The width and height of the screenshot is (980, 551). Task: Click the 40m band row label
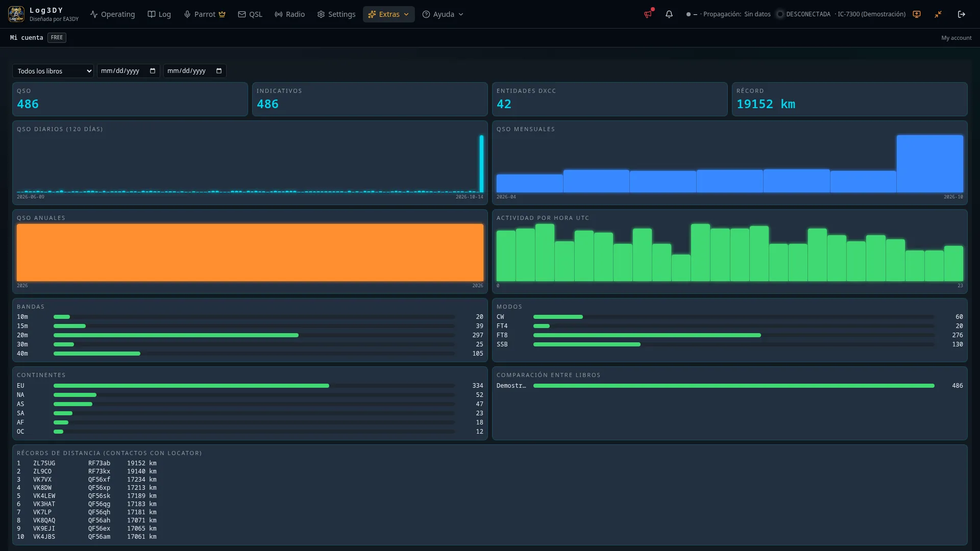[x=22, y=354]
